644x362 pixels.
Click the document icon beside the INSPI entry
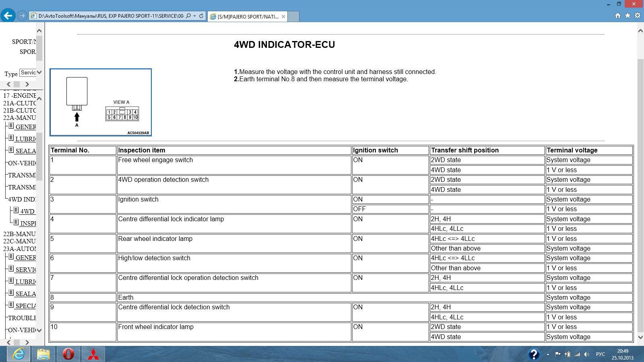pyautogui.click(x=16, y=222)
